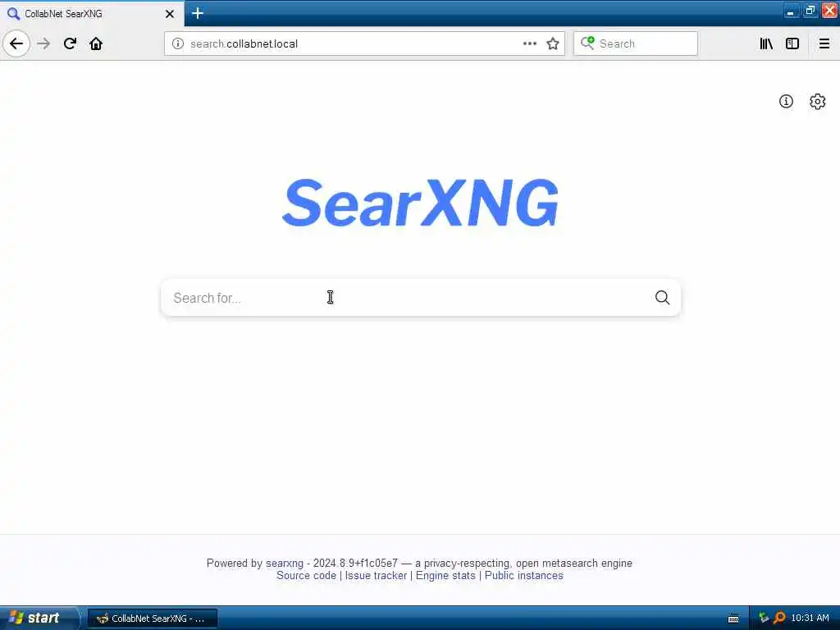
Task: Open the Firefox hamburger menu
Action: [824, 43]
